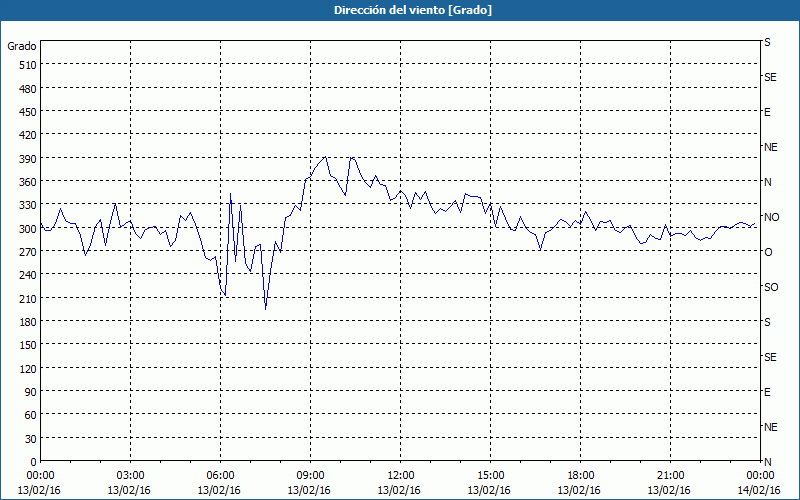800x500 pixels.
Task: Click the wind line's lowest dip near 07:30
Action: [265, 309]
